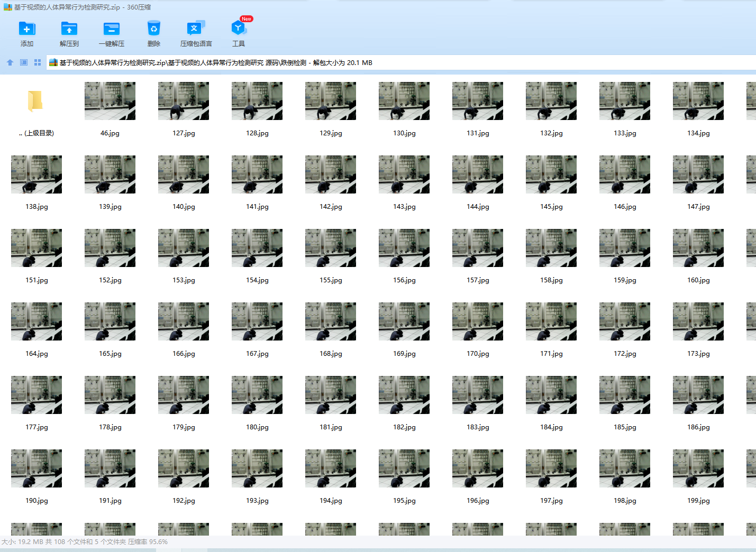The image size is (756, 552).
Task: Select the 194.jpg thumbnail
Action: click(331, 468)
